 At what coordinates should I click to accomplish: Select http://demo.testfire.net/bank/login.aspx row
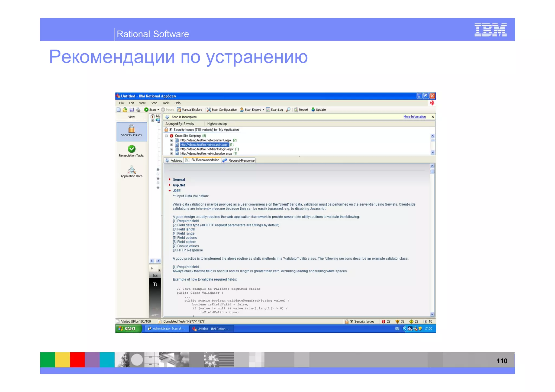coord(207,149)
